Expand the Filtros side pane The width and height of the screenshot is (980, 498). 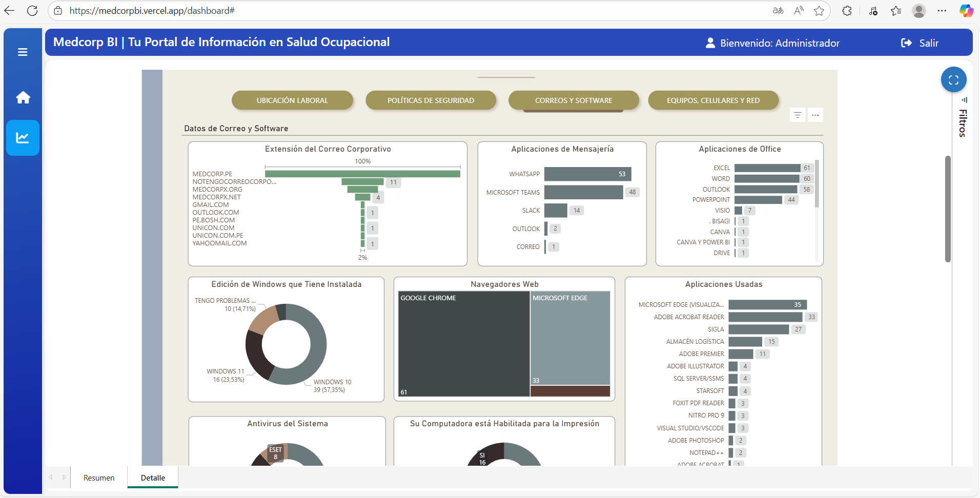(x=963, y=123)
